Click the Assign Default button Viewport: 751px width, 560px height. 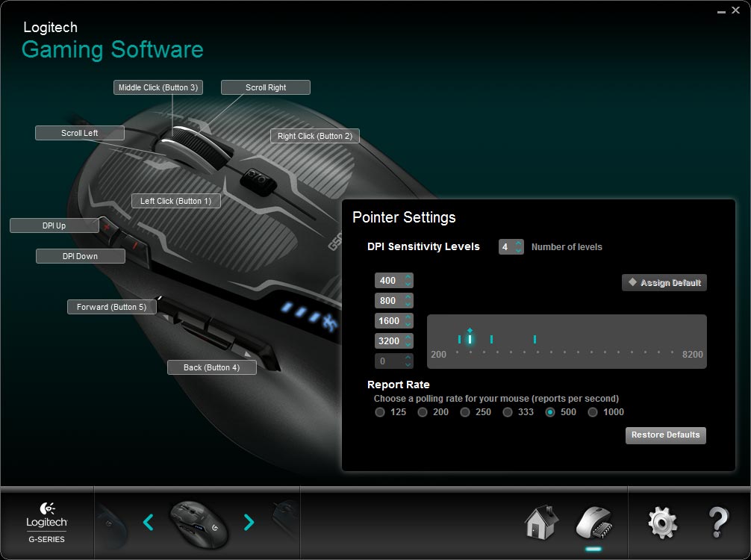tap(664, 283)
